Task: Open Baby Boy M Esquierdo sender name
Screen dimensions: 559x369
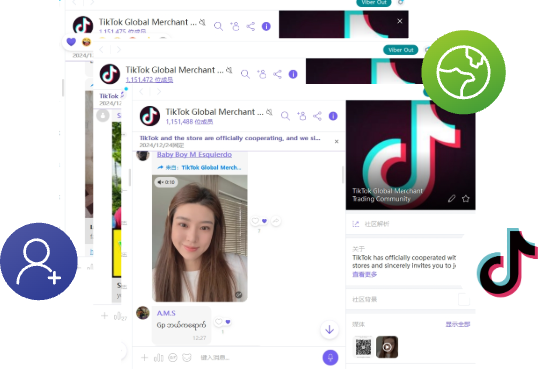Action: tap(194, 154)
